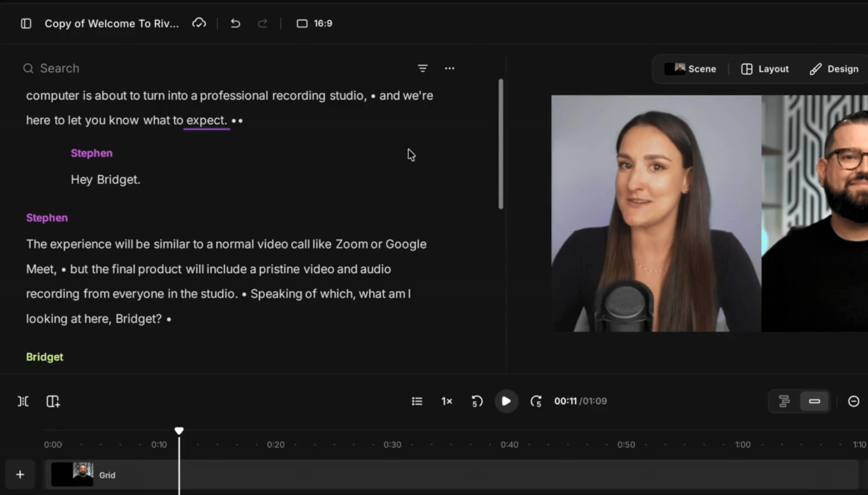
Task: Zoom out the timeline
Action: point(853,401)
